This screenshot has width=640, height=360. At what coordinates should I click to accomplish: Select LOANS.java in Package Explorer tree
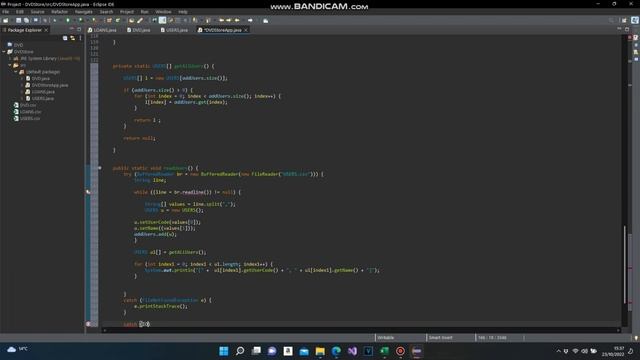pyautogui.click(x=43, y=92)
